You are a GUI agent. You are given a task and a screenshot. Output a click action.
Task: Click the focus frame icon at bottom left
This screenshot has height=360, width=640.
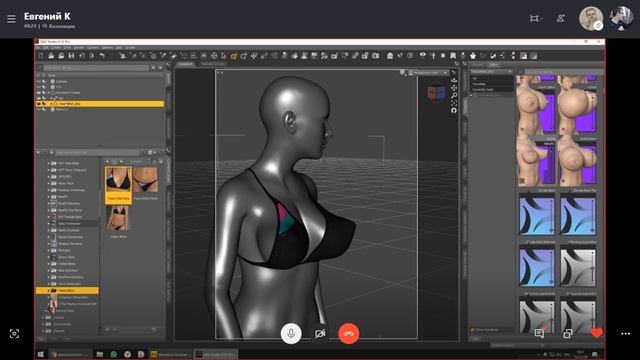point(14,333)
